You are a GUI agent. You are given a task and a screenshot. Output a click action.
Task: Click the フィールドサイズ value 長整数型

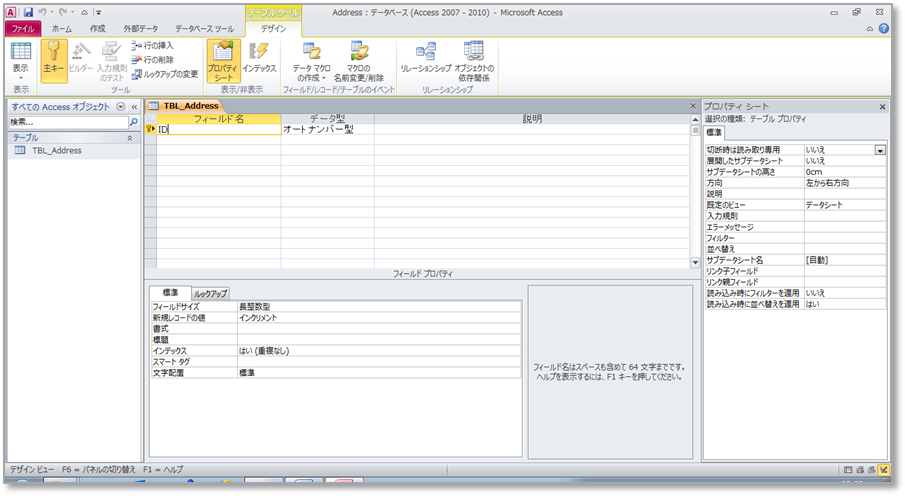point(379,307)
